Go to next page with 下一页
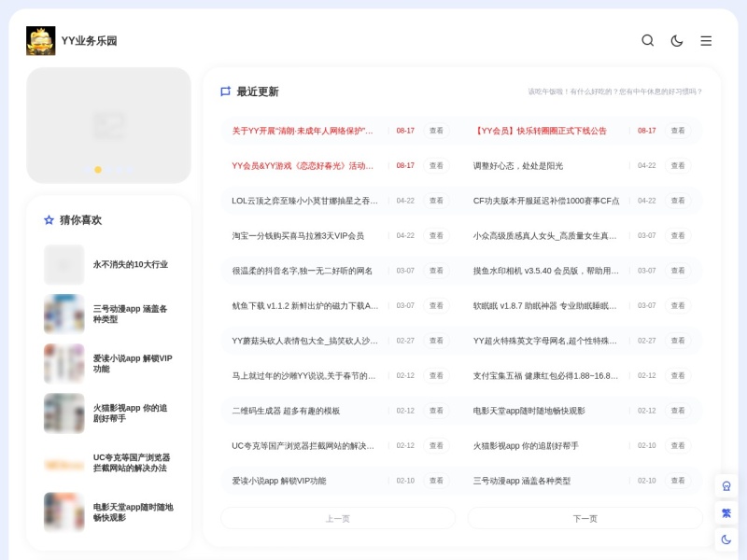Image resolution: width=747 pixels, height=560 pixels. (585, 519)
